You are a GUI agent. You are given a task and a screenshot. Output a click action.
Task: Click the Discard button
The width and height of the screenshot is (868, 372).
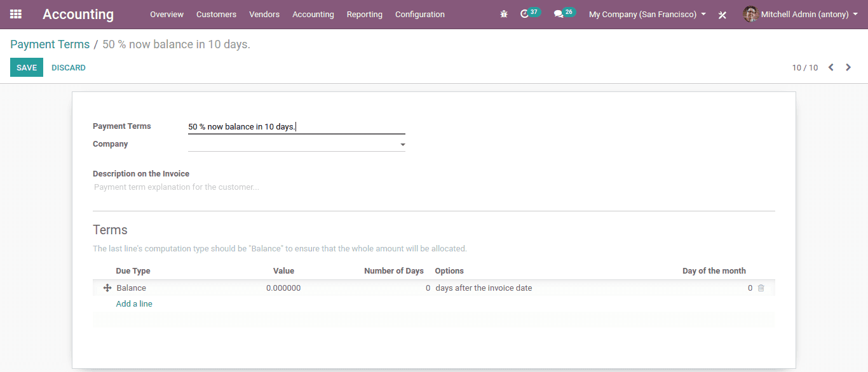click(69, 67)
